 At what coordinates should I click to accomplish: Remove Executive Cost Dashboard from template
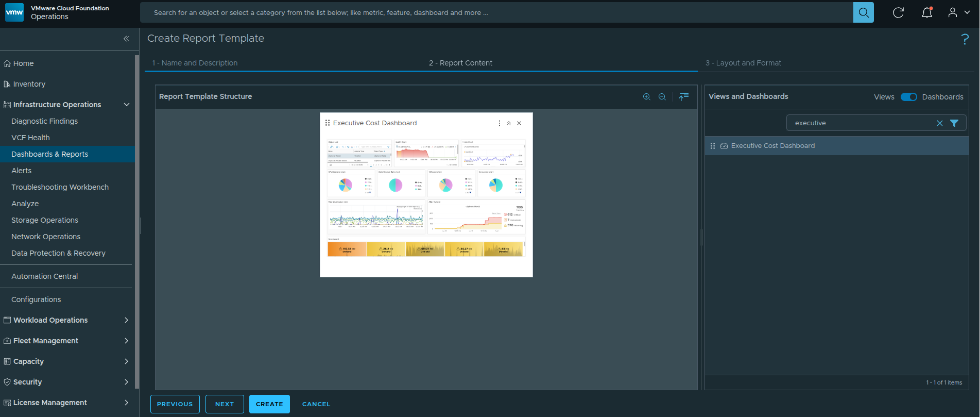click(519, 123)
